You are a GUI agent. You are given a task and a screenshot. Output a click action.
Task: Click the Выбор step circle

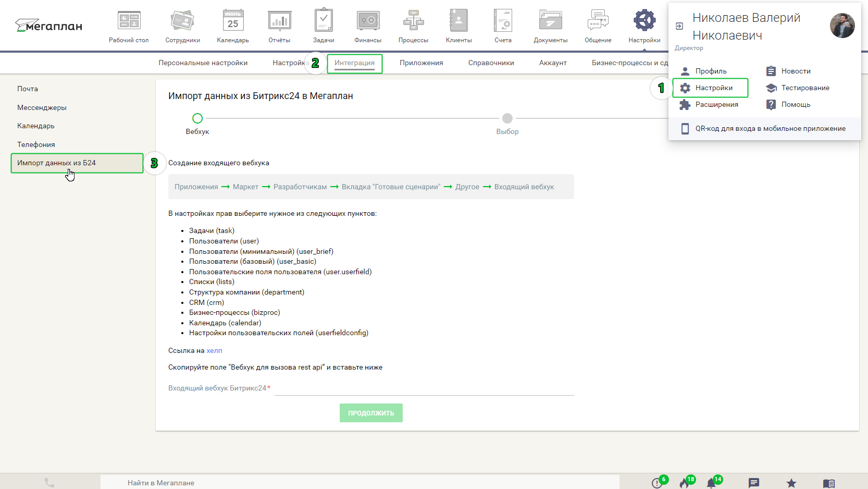click(507, 118)
